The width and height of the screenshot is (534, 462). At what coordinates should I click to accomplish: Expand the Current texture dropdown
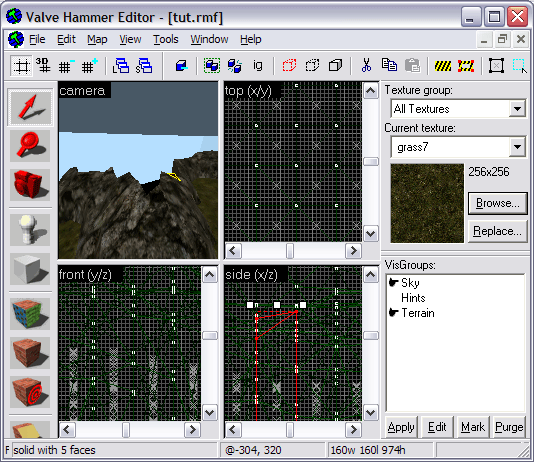click(x=517, y=147)
